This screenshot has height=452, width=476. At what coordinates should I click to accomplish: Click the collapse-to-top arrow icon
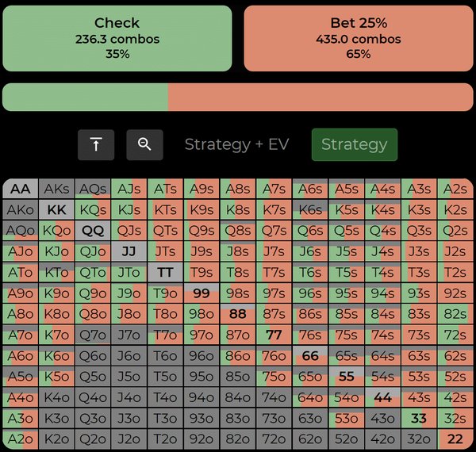[x=96, y=145]
